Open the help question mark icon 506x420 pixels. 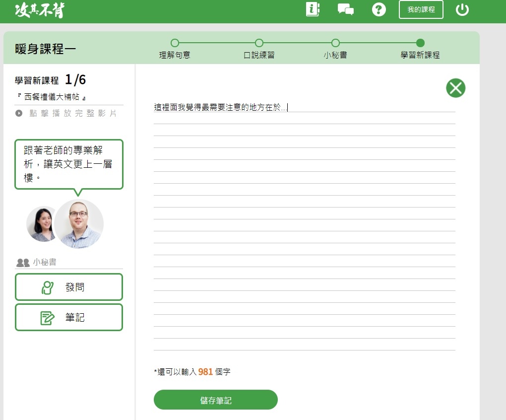379,9
